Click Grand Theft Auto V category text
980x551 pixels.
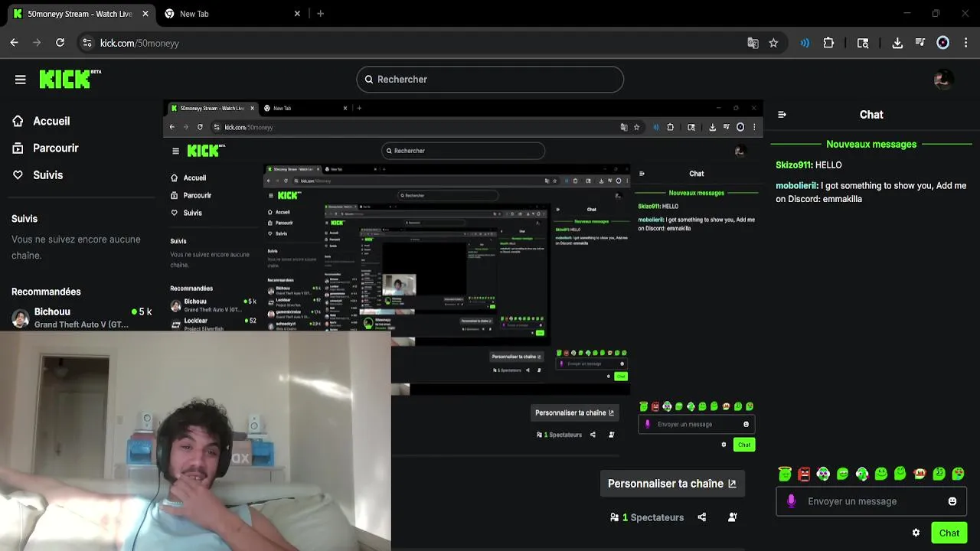[x=81, y=324]
